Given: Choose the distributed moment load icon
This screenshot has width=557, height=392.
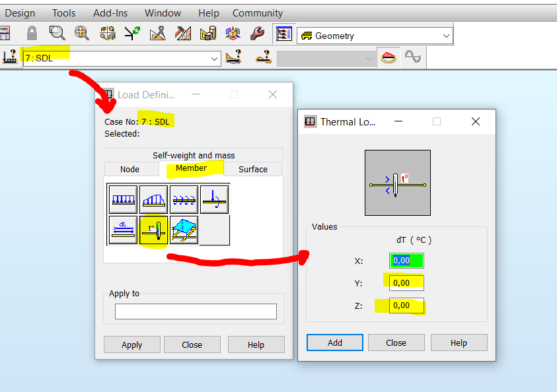Looking at the screenshot, I should (183, 199).
